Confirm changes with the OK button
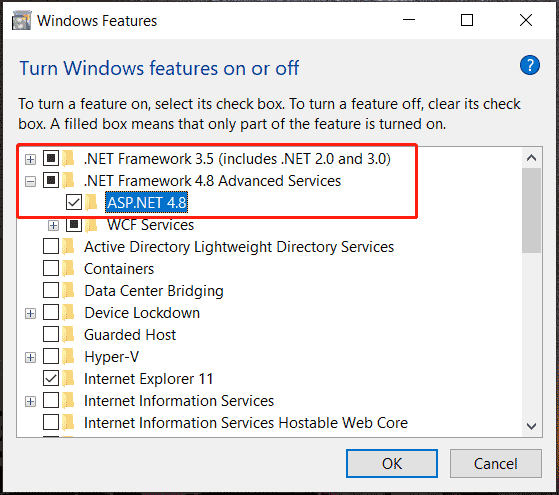The width and height of the screenshot is (559, 495). 392,464
